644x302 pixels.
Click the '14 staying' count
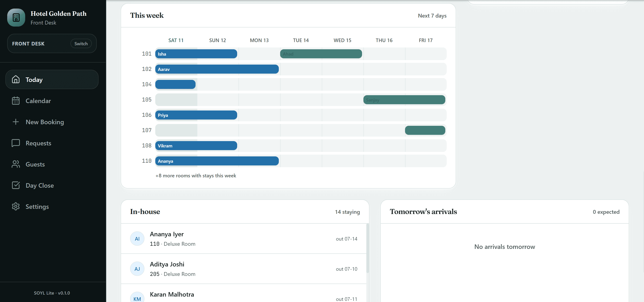click(x=347, y=212)
